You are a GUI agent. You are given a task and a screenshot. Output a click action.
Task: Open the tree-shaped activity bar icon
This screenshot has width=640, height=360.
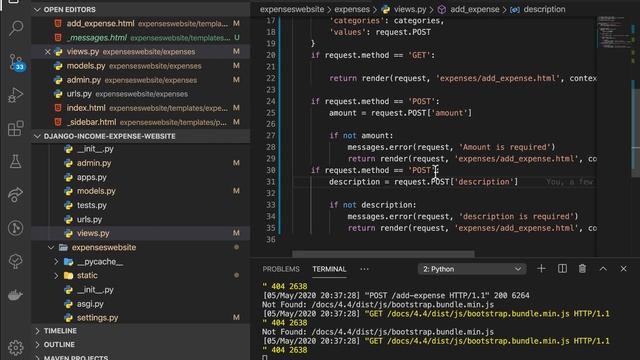(x=16, y=261)
